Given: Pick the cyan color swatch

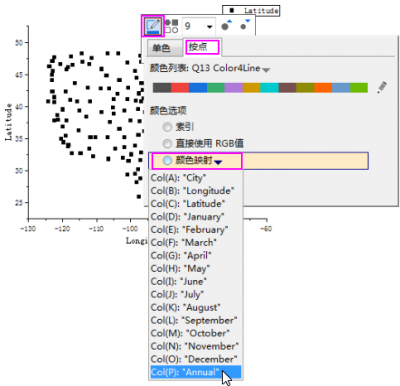Looking at the screenshot, I should point(269,88).
